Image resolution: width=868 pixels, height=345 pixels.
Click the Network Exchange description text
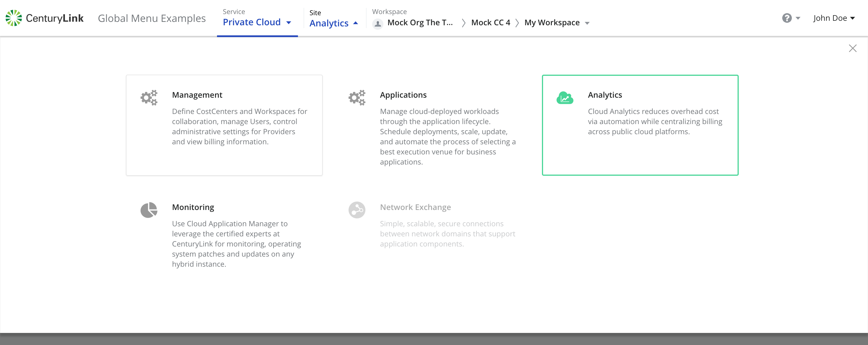pos(447,234)
